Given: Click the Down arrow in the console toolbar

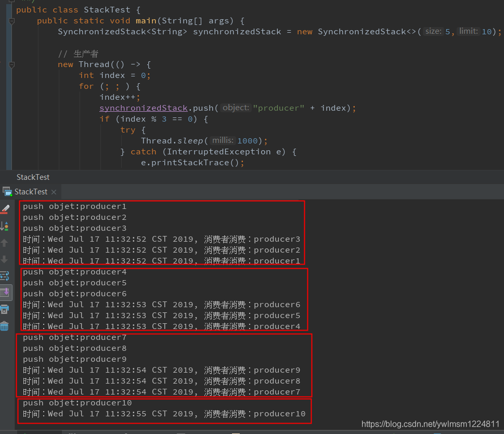Looking at the screenshot, I should (5, 259).
